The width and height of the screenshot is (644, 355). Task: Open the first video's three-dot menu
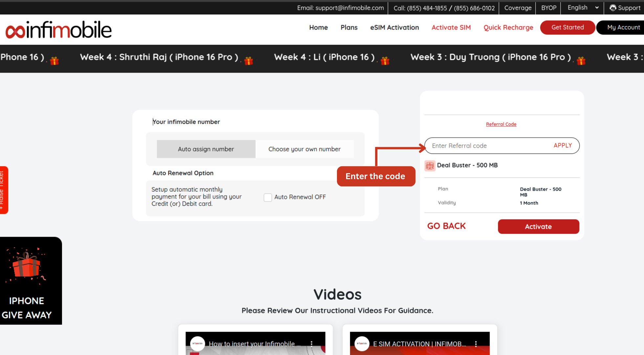coord(312,344)
